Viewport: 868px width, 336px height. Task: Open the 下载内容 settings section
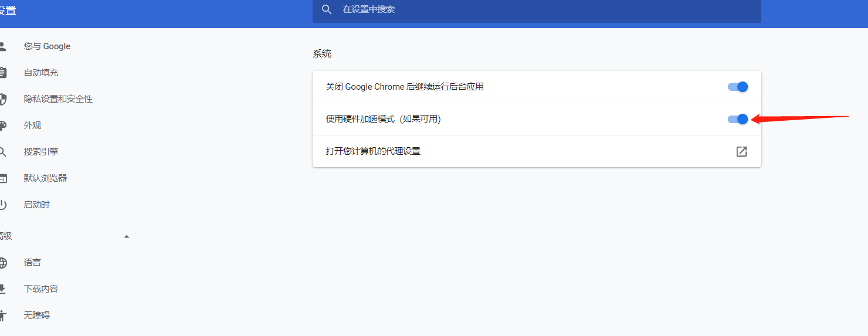coord(41,289)
